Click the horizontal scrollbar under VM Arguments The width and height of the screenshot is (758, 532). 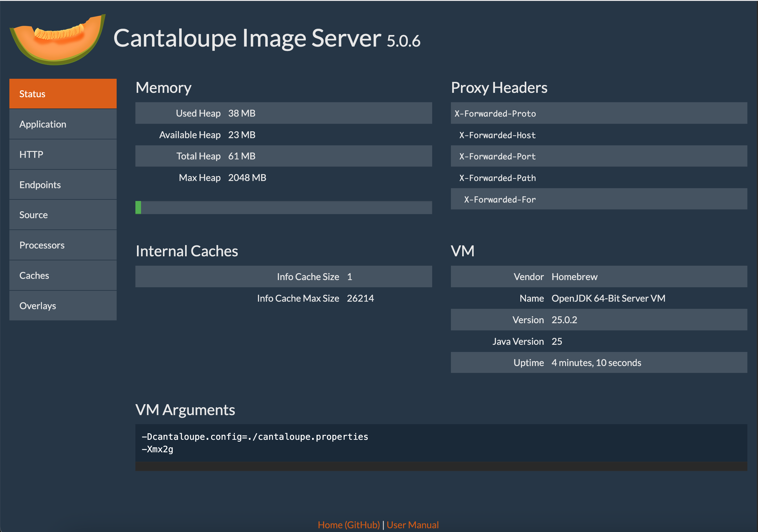[x=441, y=467]
